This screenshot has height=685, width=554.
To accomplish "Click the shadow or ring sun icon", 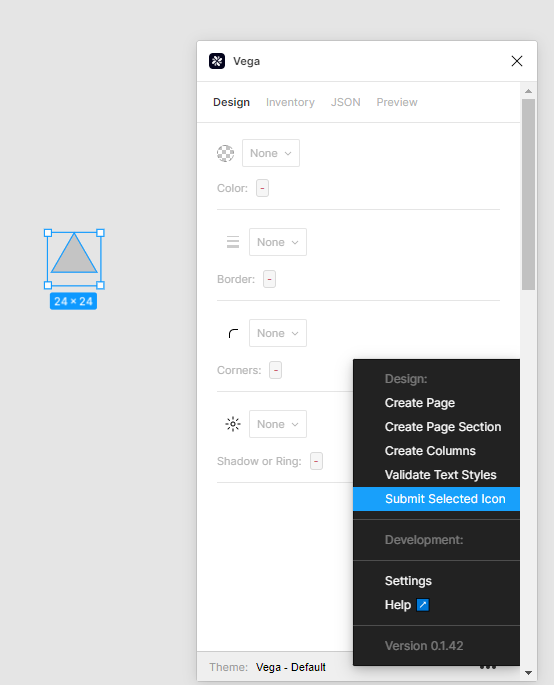I will 233,424.
